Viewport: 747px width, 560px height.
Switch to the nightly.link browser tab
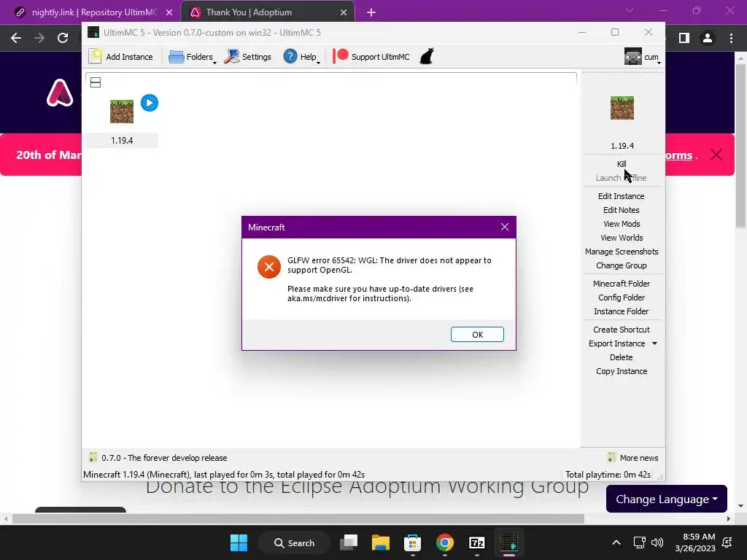(x=94, y=12)
